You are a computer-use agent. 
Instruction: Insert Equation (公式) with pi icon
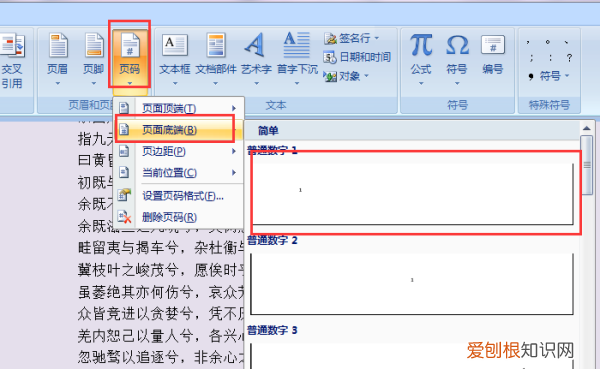[x=421, y=58]
